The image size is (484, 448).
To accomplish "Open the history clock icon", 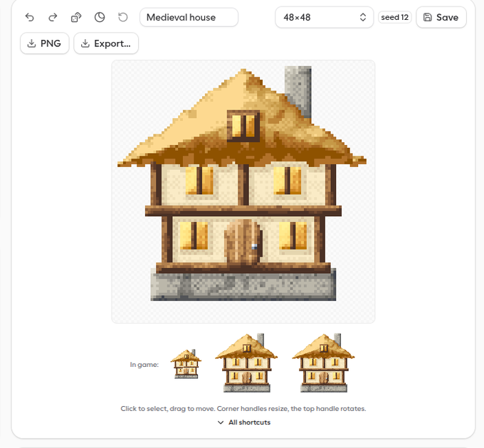I will coord(100,17).
